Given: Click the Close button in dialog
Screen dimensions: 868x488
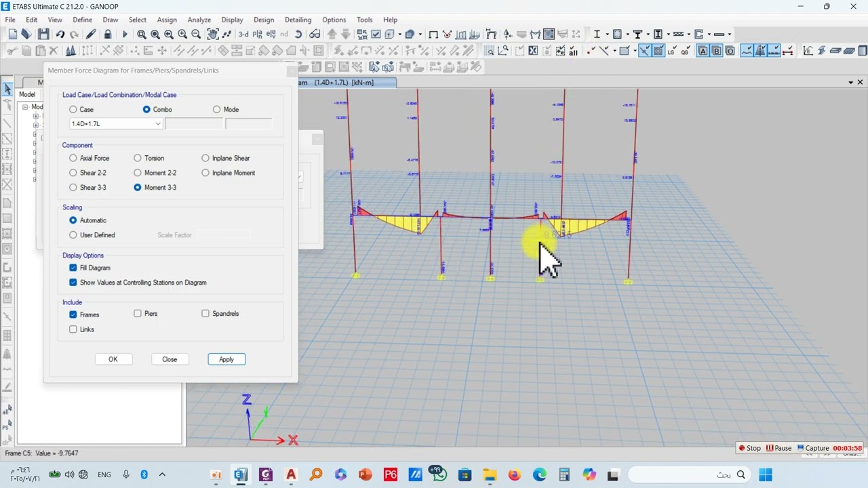Looking at the screenshot, I should point(170,359).
